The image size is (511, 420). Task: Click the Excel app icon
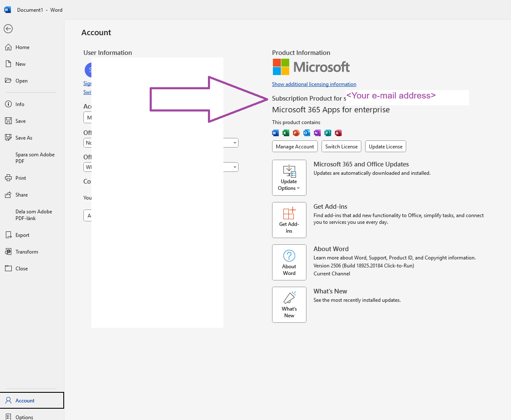[286, 133]
